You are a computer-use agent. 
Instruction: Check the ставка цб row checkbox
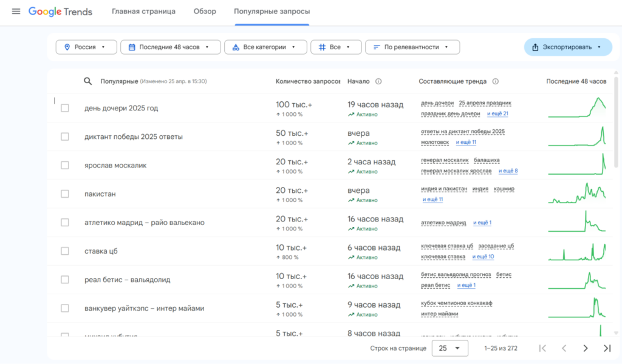coord(64,251)
